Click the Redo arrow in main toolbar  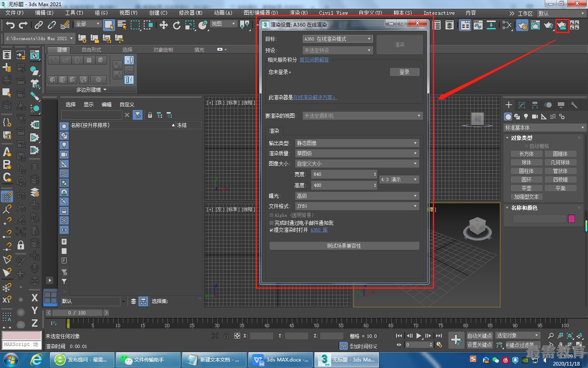pos(23,25)
